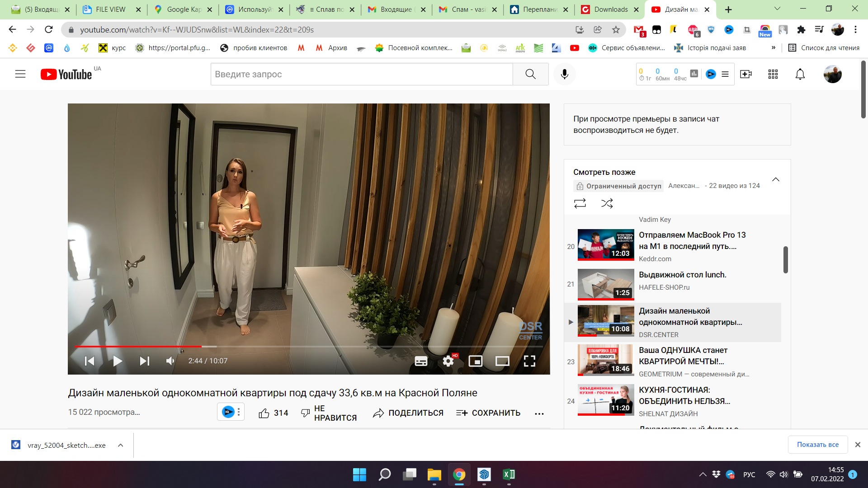Open more actions three-dot menu under video

(539, 413)
